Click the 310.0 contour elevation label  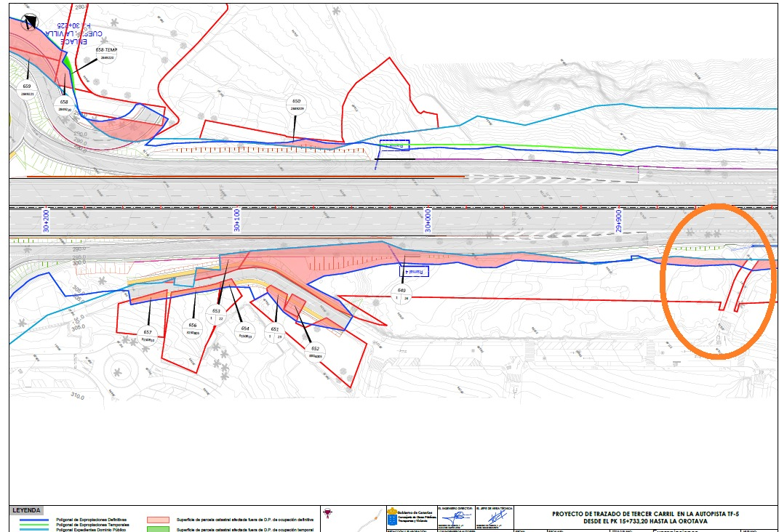coord(78,396)
